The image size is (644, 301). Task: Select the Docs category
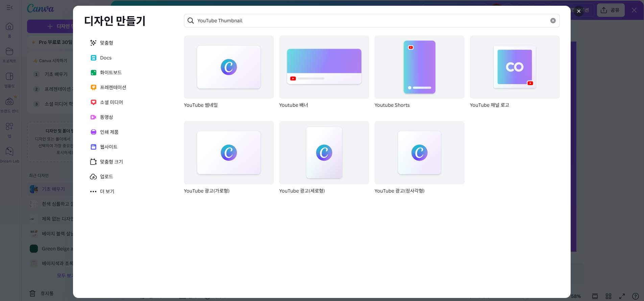(x=105, y=58)
